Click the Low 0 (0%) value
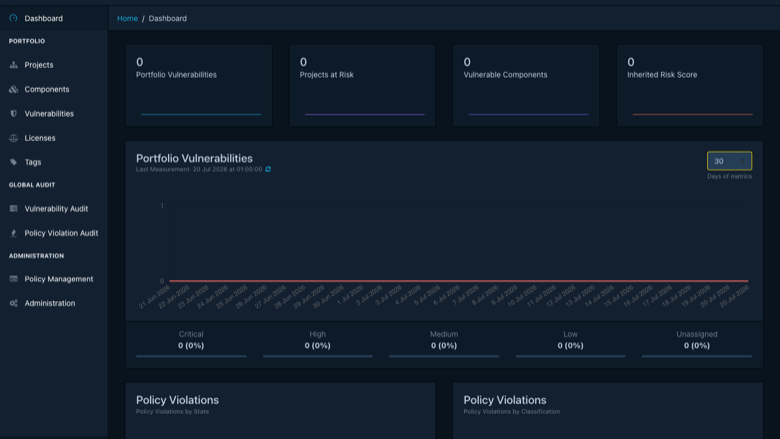The width and height of the screenshot is (780, 439). pyautogui.click(x=570, y=346)
